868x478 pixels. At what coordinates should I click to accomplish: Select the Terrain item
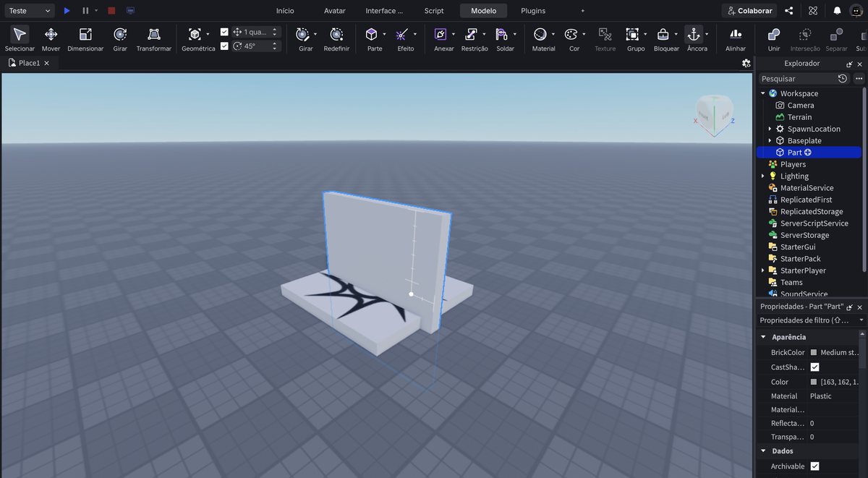(799, 117)
